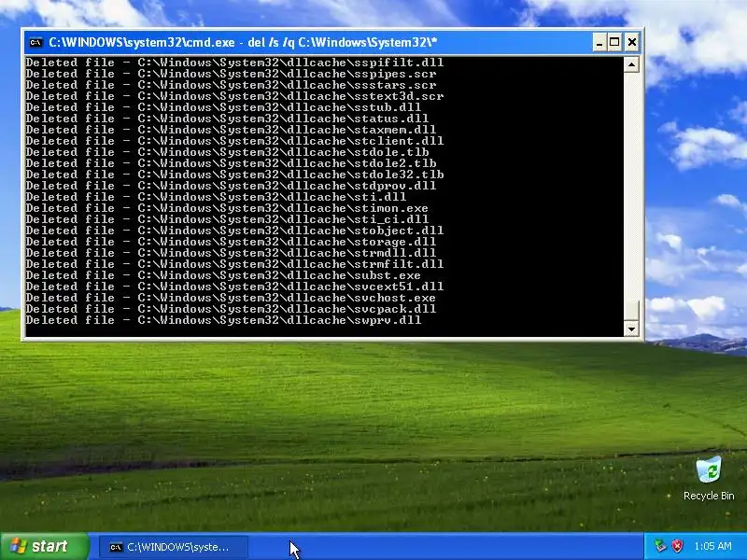Click the line for staxmem.dll
The height and width of the screenshot is (560, 747).
pyautogui.click(x=231, y=130)
